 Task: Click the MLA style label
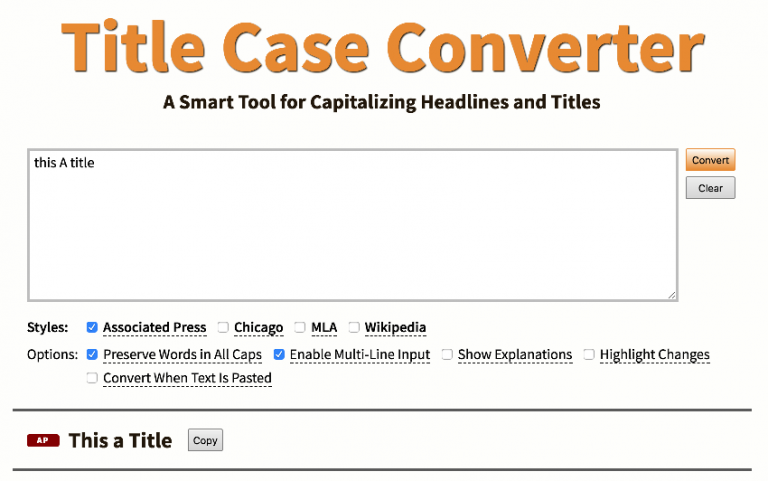(324, 327)
